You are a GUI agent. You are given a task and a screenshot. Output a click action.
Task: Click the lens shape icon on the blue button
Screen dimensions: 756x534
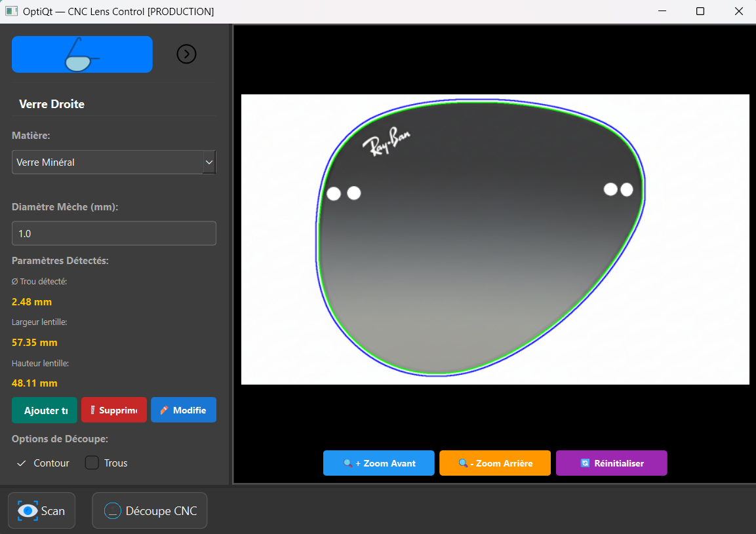(82, 54)
